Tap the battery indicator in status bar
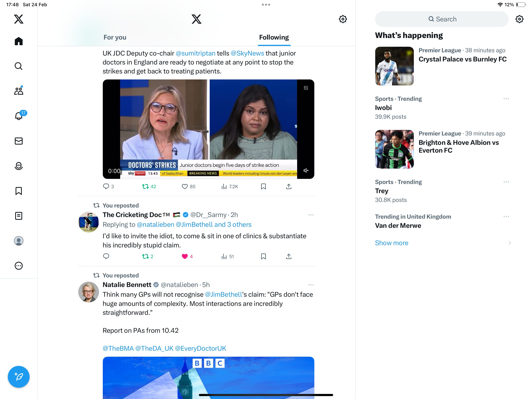The image size is (532, 399). (521, 4)
